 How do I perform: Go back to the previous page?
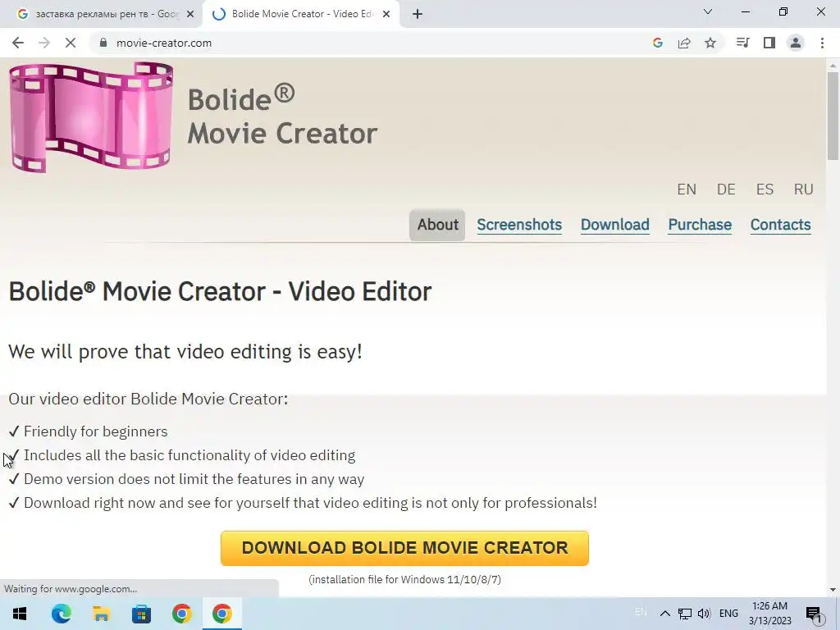tap(18, 43)
